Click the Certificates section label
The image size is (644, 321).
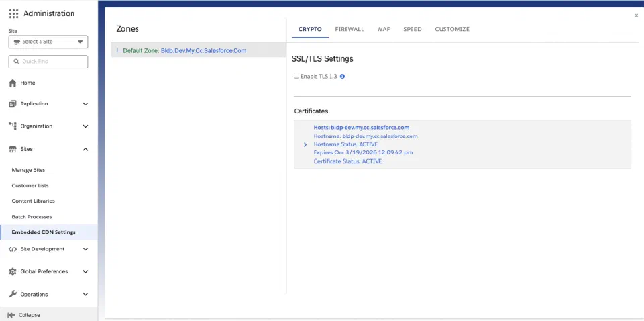click(311, 111)
